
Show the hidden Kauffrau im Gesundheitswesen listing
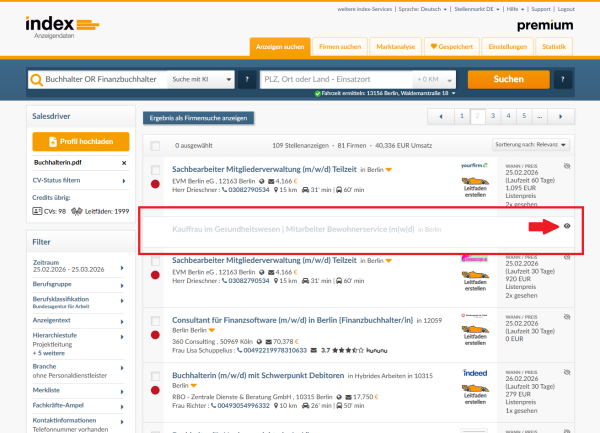569,227
